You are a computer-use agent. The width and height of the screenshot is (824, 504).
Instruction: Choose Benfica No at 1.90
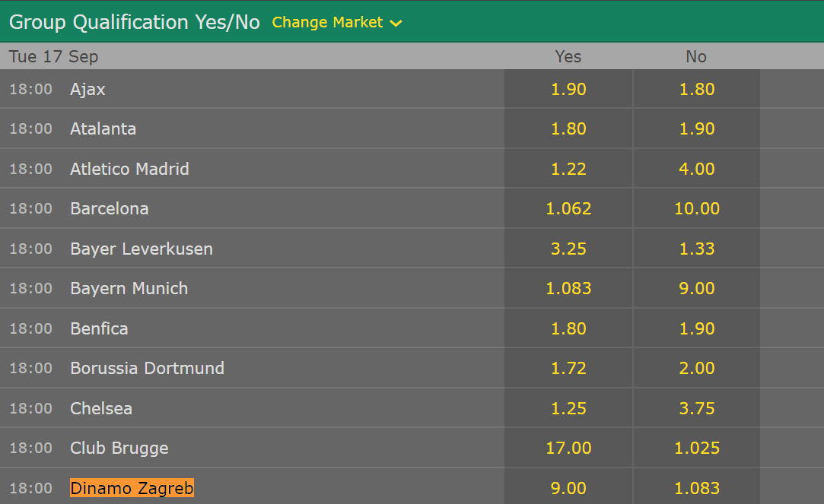(x=696, y=328)
